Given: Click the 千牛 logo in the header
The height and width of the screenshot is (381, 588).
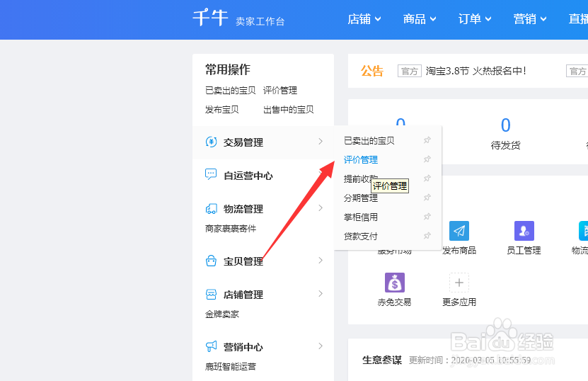Looking at the screenshot, I should (210, 18).
